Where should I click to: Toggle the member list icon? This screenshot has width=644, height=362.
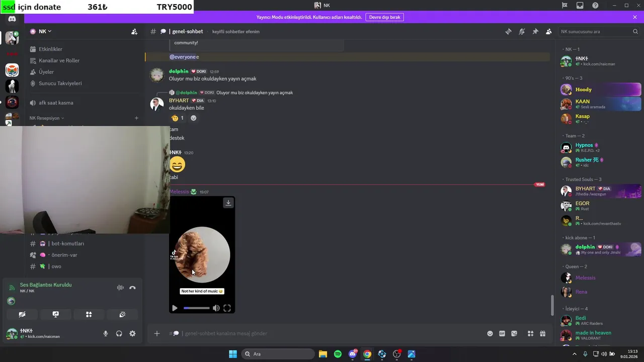549,32
